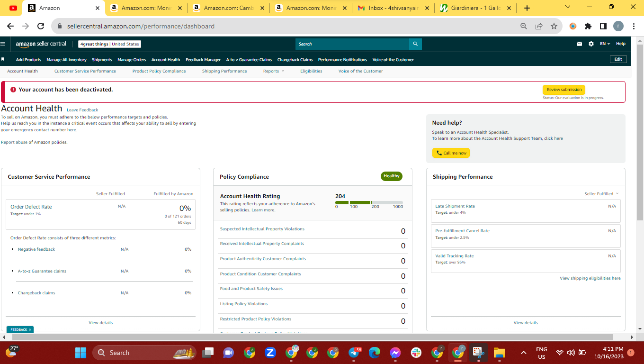Image resolution: width=644 pixels, height=364 pixels.
Task: Bookmark this page with the star icon
Action: (554, 26)
